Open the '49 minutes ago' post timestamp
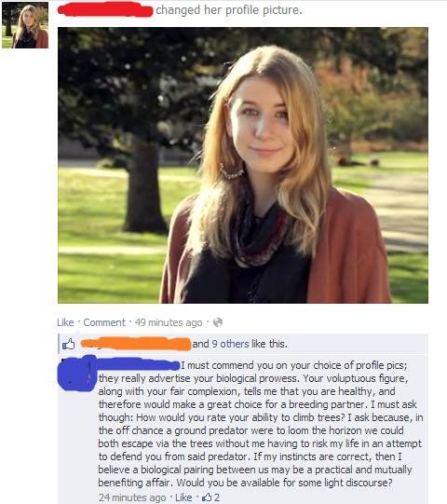Screen dimensions: 447x504 (169, 322)
